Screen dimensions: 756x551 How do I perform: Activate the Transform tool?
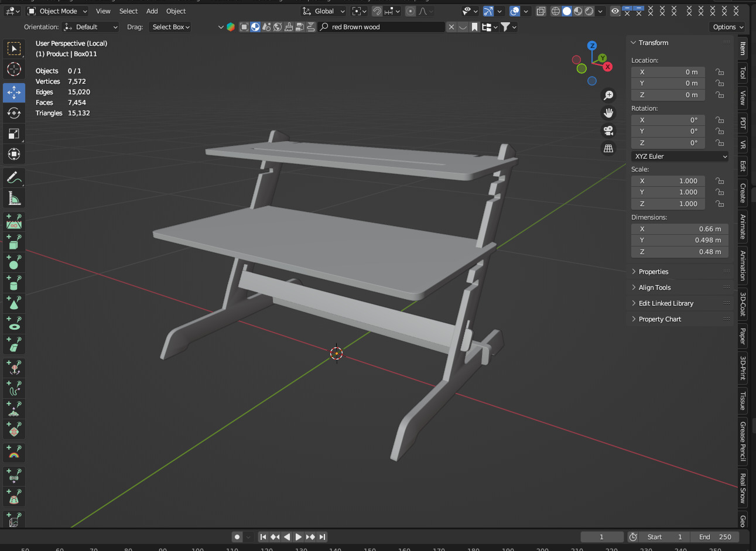coord(14,154)
